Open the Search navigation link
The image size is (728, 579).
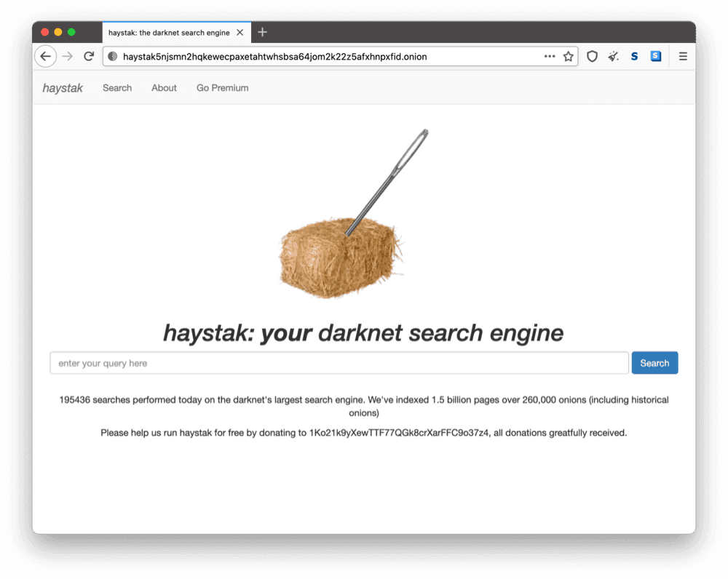(116, 87)
